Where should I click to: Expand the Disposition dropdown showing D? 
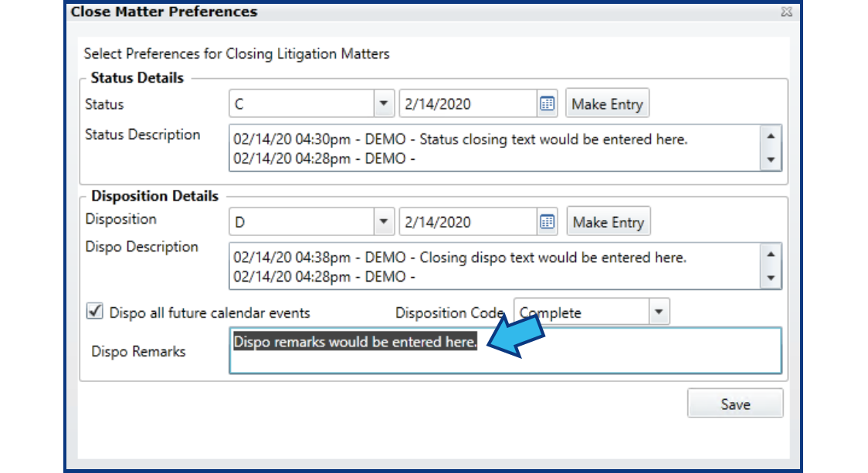tap(383, 222)
